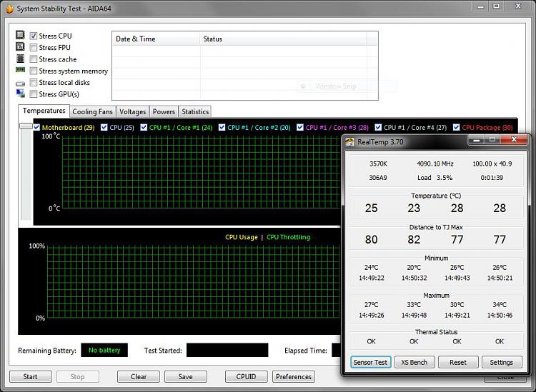
Task: Click the cache chip icon beside Stress cache
Action: point(20,59)
